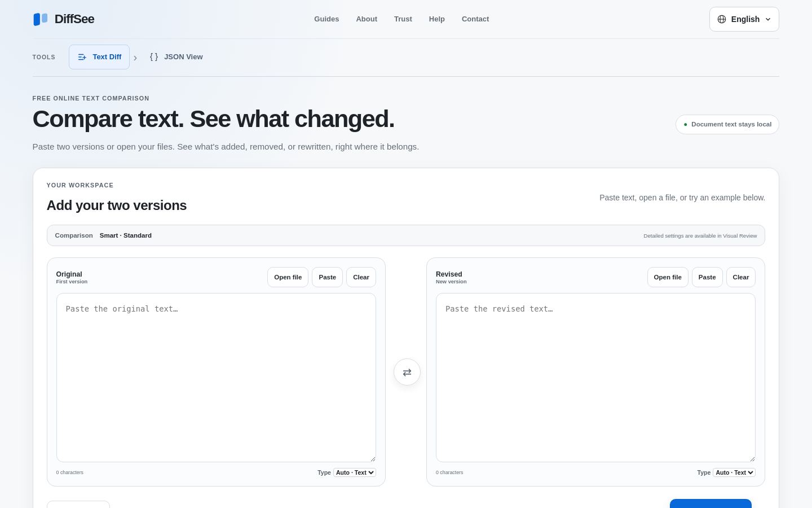
Task: Paste clipboard into the Original pane
Action: pyautogui.click(x=328, y=277)
